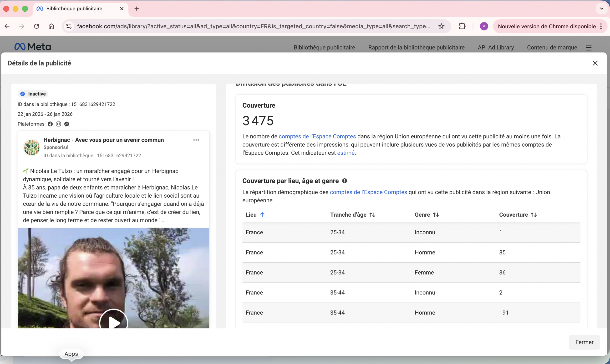Switch to the API Ad Library section
Screen dimensions: 610x364
point(495,47)
